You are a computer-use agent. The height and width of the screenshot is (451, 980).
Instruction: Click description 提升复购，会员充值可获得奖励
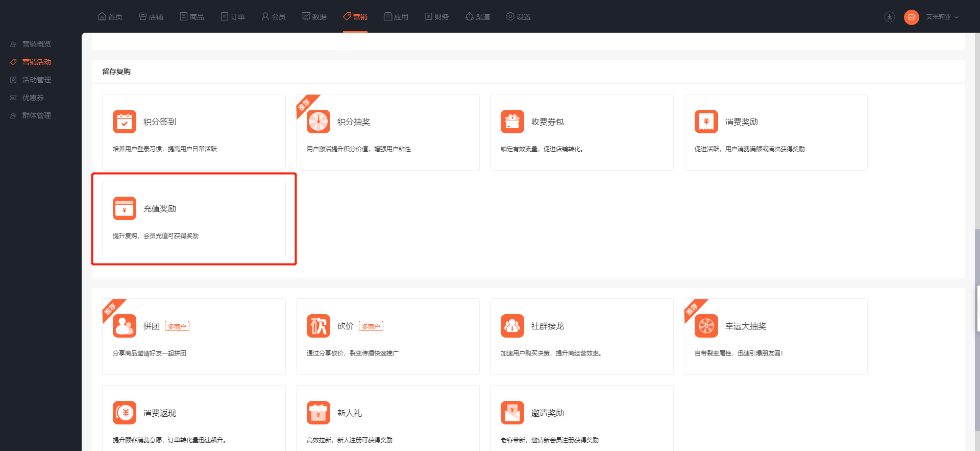pos(156,235)
